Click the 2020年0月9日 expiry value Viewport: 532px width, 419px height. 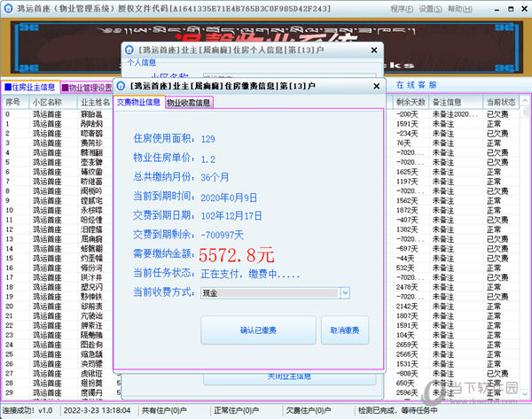[x=229, y=198]
